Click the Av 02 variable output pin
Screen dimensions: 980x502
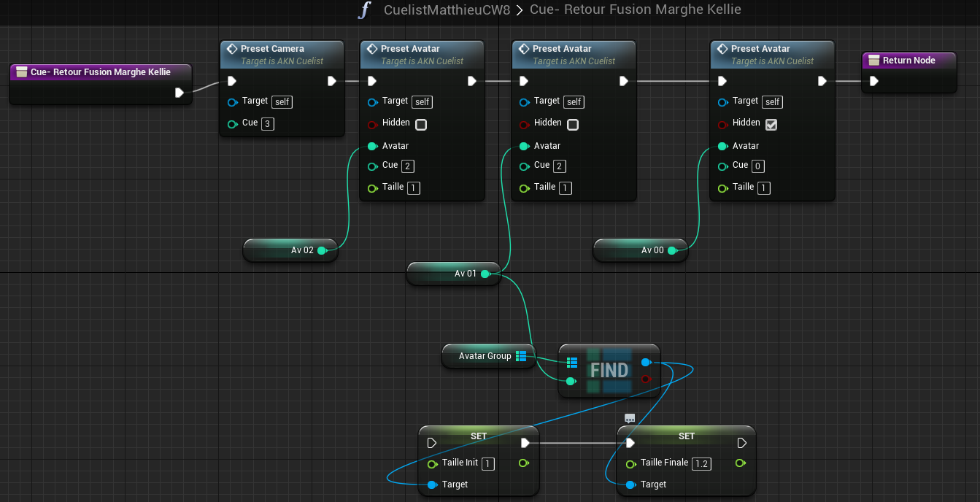[322, 250]
